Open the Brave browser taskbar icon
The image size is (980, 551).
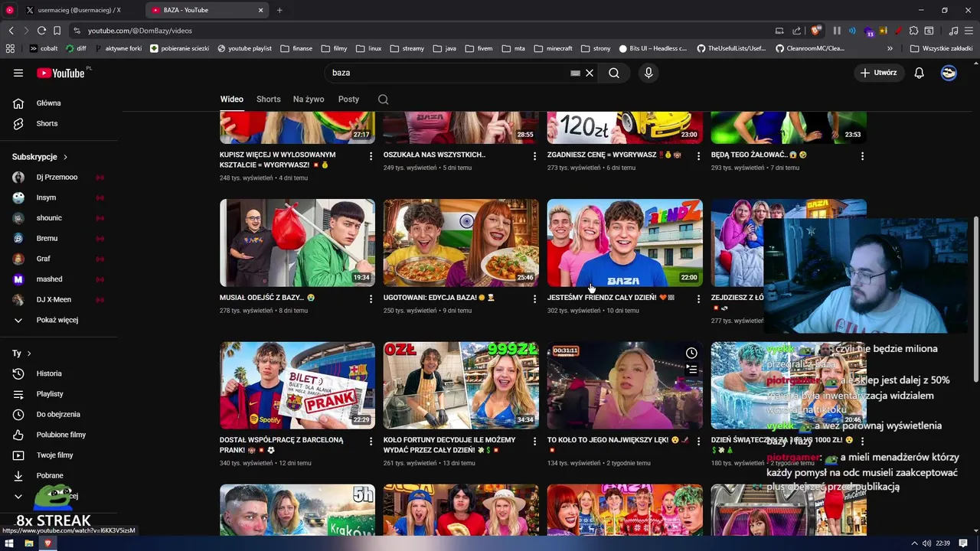[x=47, y=543]
